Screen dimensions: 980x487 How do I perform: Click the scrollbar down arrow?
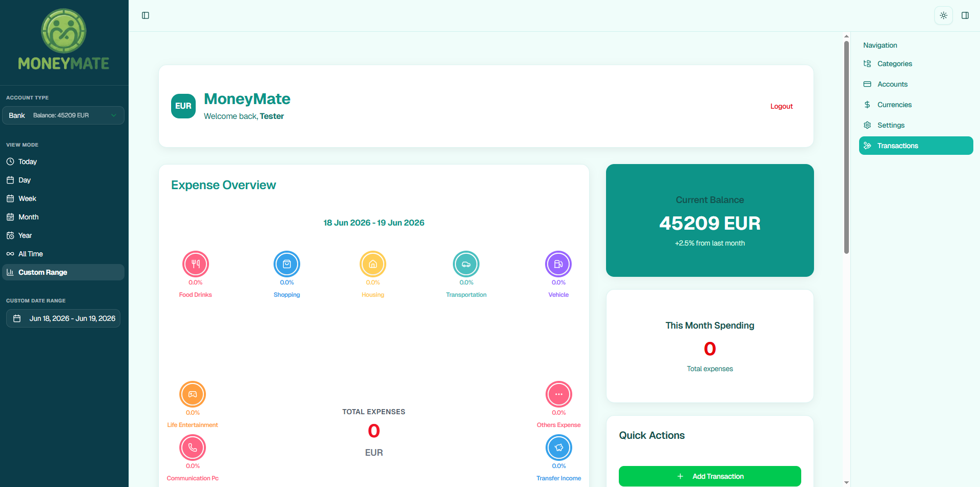pos(846,482)
